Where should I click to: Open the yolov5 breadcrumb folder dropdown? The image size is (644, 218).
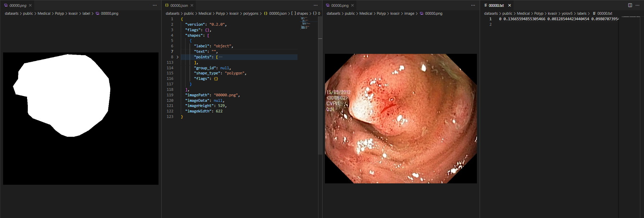(567, 13)
